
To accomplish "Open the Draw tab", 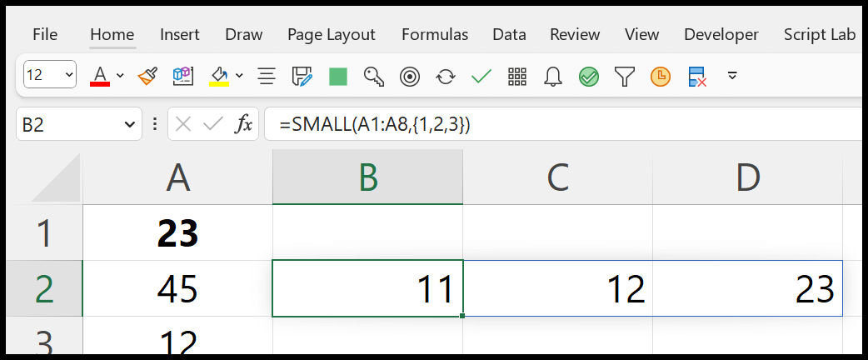I will click(243, 35).
